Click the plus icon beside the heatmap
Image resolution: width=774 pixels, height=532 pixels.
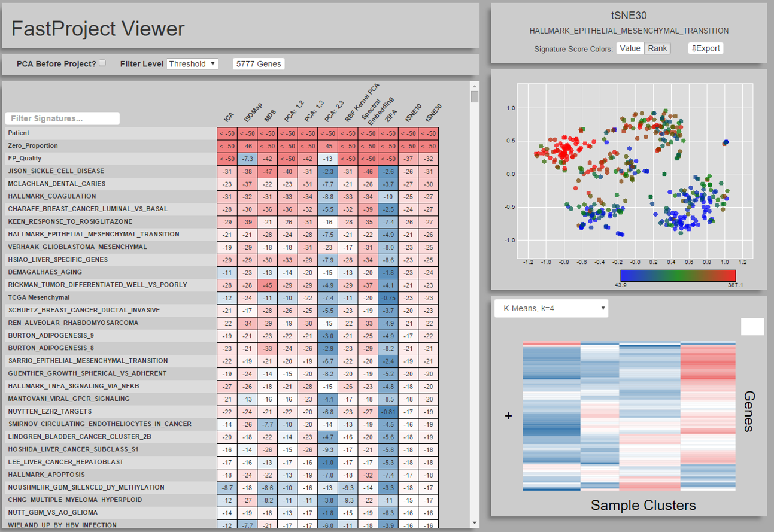tap(509, 415)
